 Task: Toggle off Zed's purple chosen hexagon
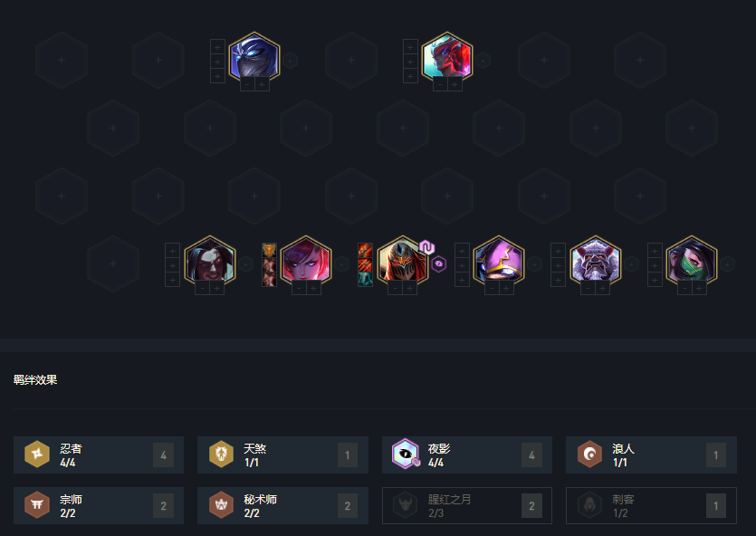(x=438, y=263)
